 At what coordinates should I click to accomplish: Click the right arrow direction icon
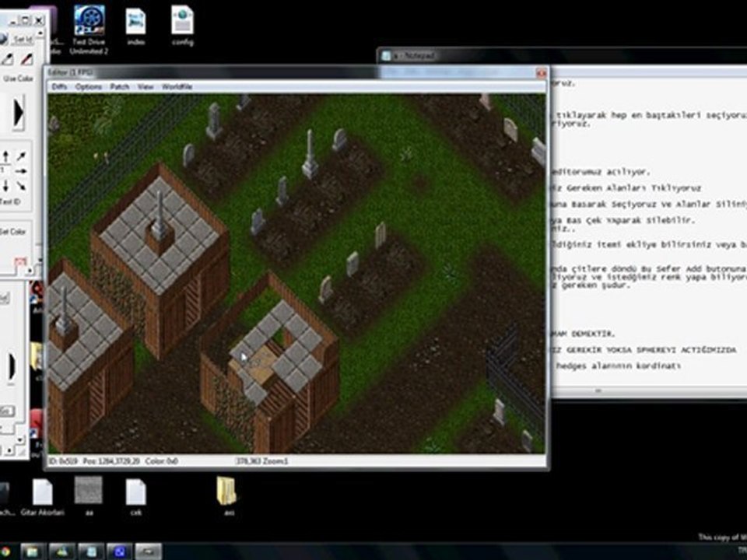(22, 170)
